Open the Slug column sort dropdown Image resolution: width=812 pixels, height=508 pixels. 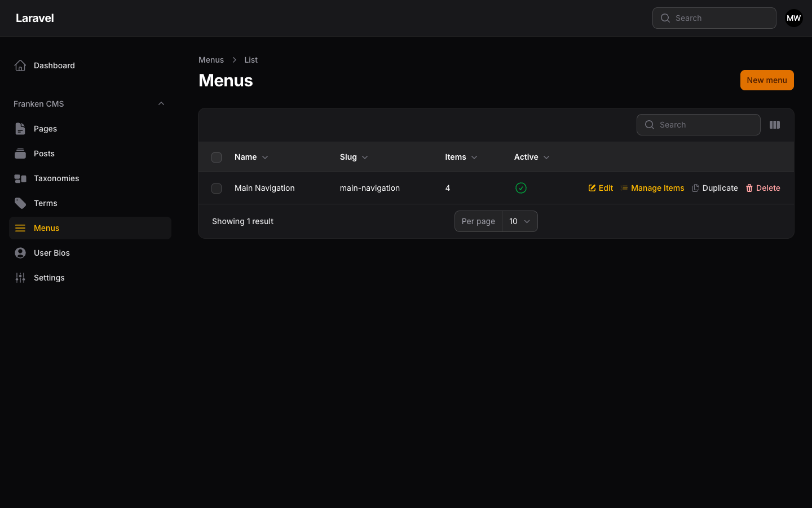[365, 157]
